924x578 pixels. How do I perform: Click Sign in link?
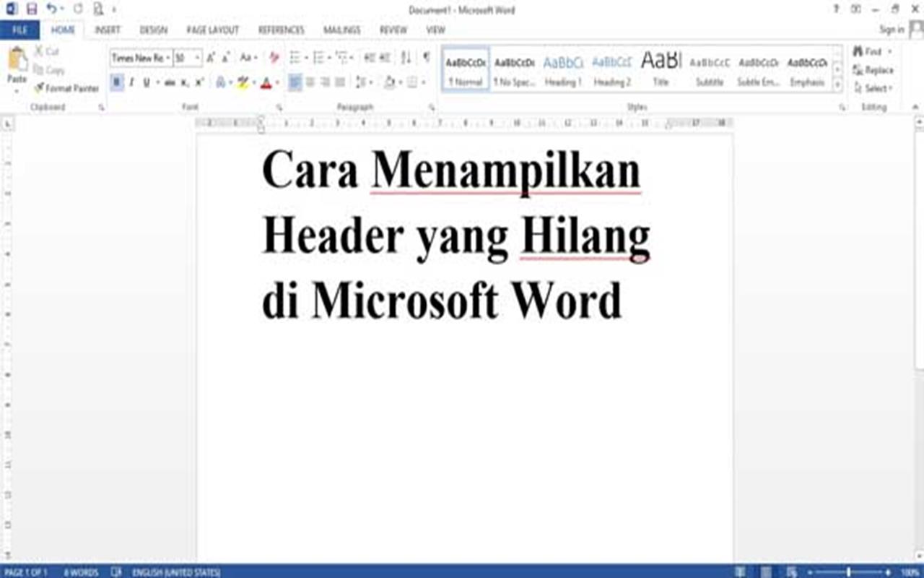click(892, 30)
